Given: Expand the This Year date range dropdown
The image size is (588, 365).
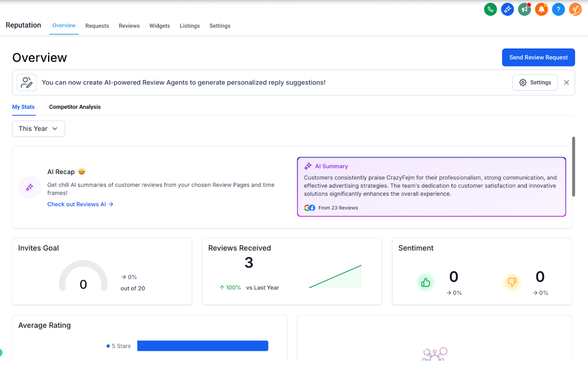Looking at the screenshot, I should pos(38,129).
